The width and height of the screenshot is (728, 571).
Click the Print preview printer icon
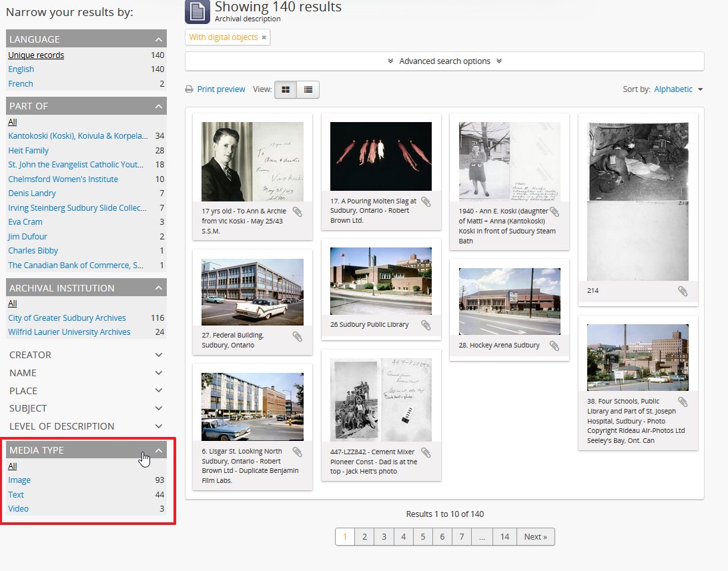pos(190,89)
